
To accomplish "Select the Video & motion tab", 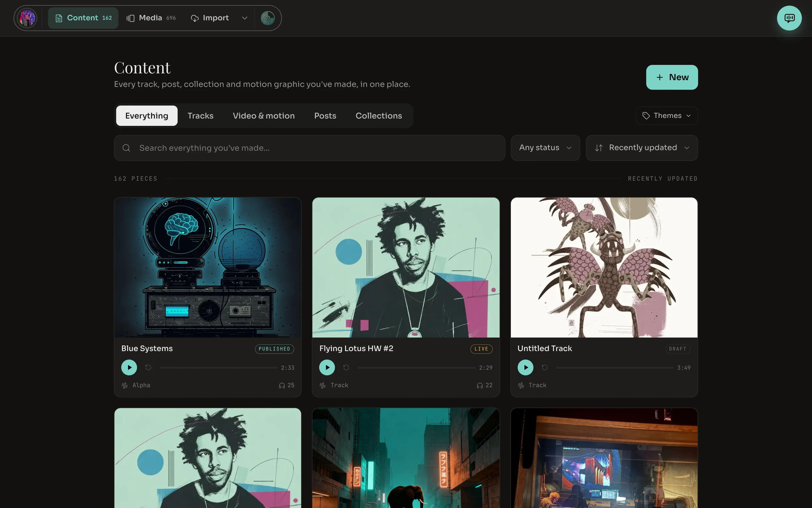I will coord(264,116).
